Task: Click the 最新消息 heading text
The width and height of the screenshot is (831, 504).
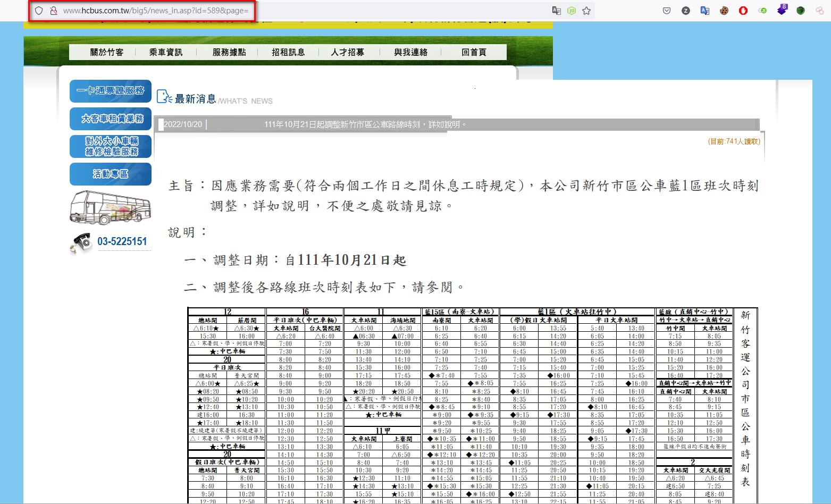Action: pyautogui.click(x=196, y=99)
